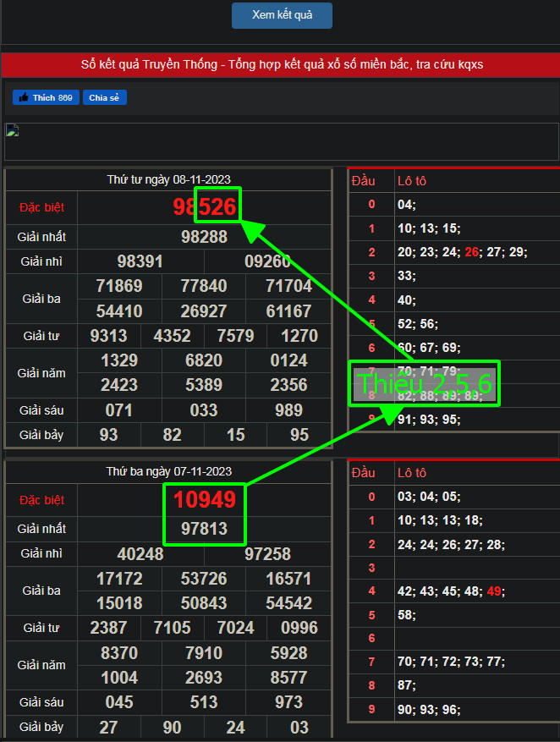
Task: Select the Giải ba number 17172
Action: [119, 579]
